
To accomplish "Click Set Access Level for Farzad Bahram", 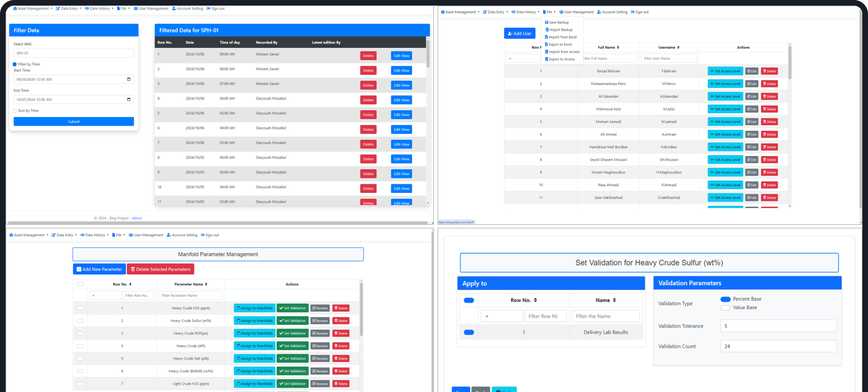I will coord(725,71).
